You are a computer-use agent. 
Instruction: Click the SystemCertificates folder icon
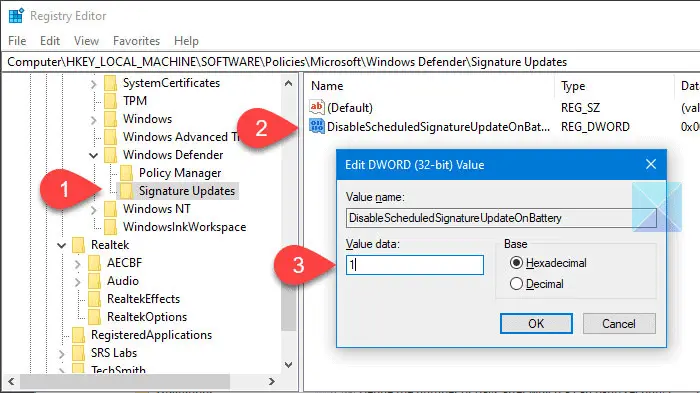click(x=110, y=83)
